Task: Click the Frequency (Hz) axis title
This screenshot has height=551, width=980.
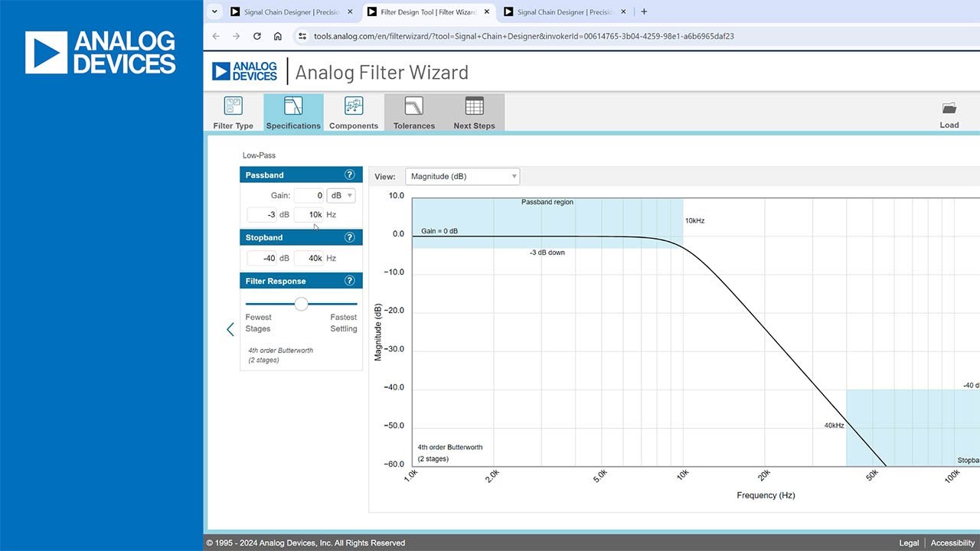Action: point(766,495)
